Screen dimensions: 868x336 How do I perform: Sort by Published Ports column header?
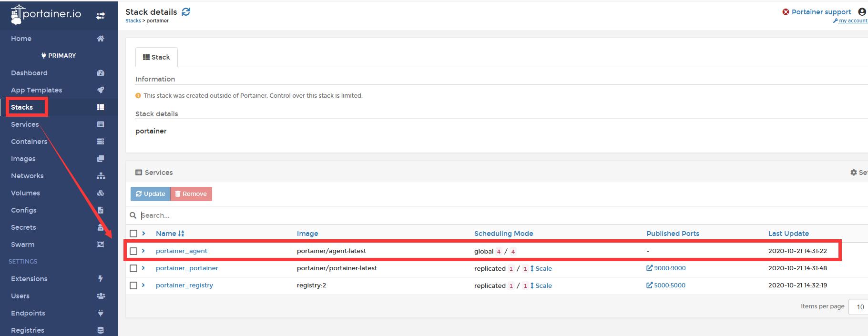(673, 234)
